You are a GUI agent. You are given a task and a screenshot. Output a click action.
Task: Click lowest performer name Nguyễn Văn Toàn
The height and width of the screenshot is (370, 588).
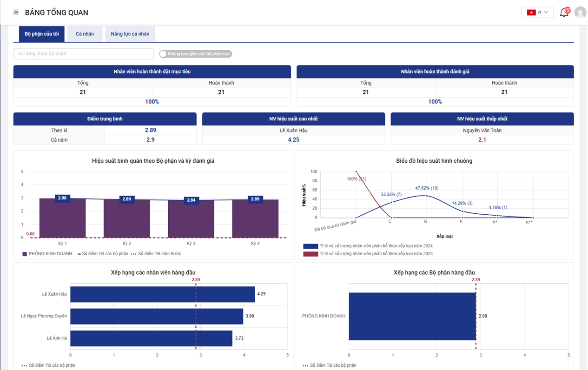[x=482, y=131]
